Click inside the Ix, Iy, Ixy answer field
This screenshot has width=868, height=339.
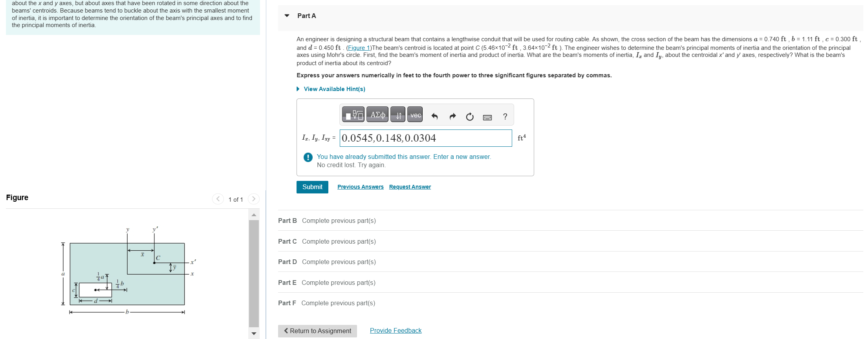click(426, 138)
